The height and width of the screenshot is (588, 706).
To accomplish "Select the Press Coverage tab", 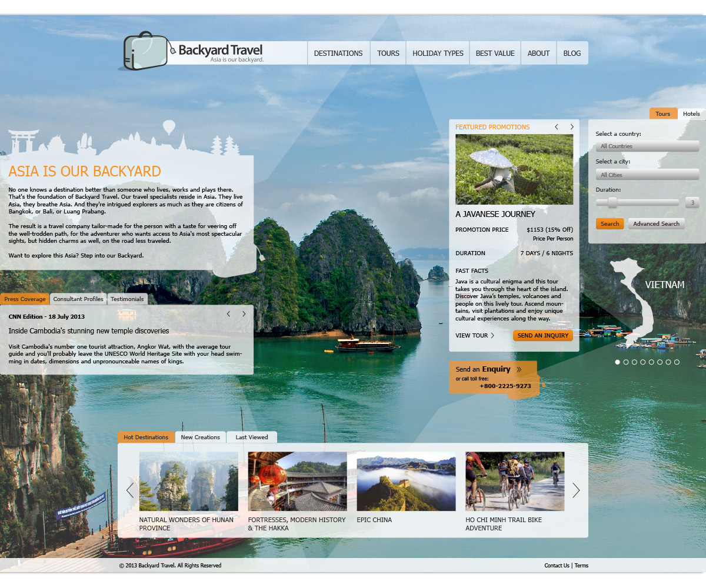I will point(25,299).
